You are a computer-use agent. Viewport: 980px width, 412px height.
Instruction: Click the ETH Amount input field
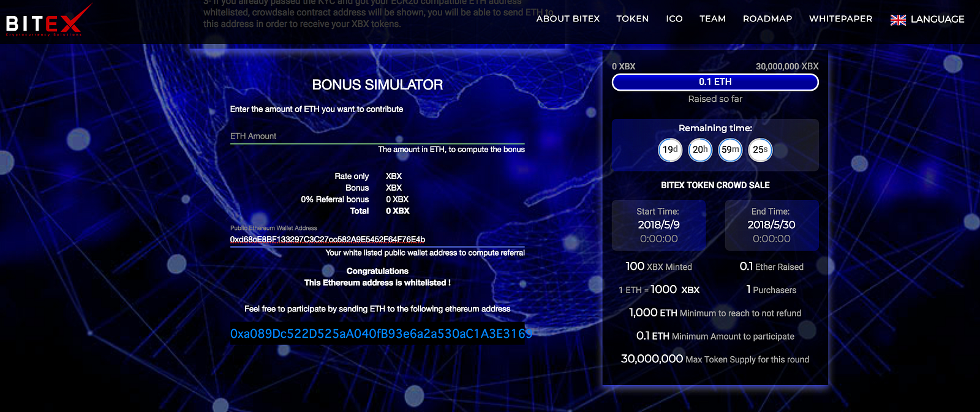(x=377, y=136)
